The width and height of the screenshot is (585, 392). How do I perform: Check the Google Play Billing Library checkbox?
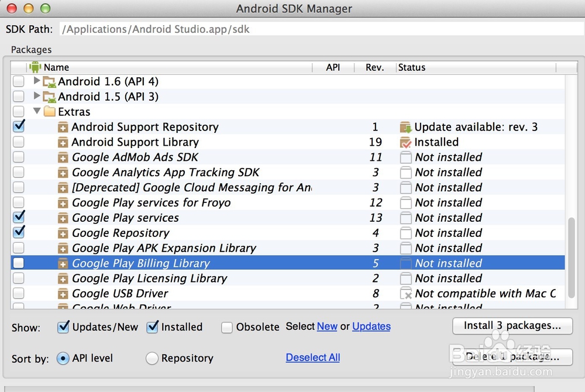[x=19, y=263]
